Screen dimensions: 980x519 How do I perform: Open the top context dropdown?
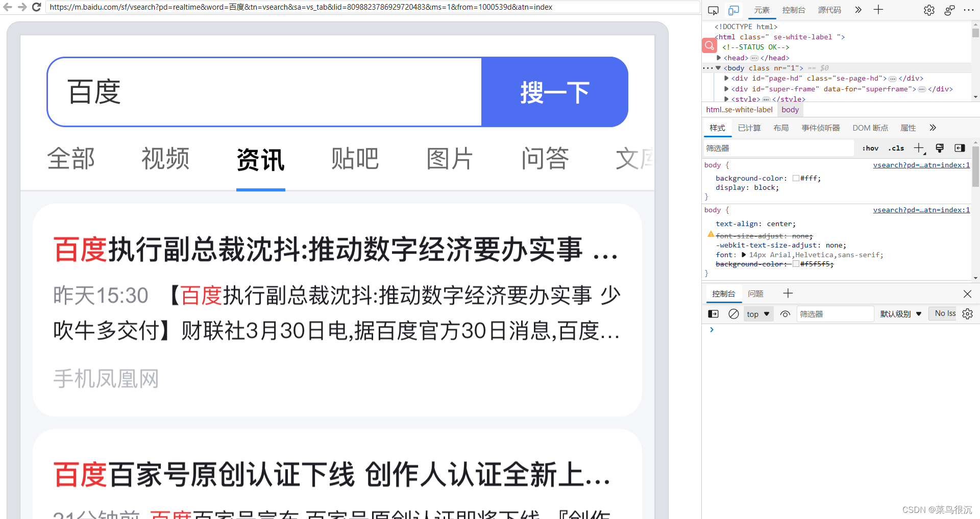758,314
